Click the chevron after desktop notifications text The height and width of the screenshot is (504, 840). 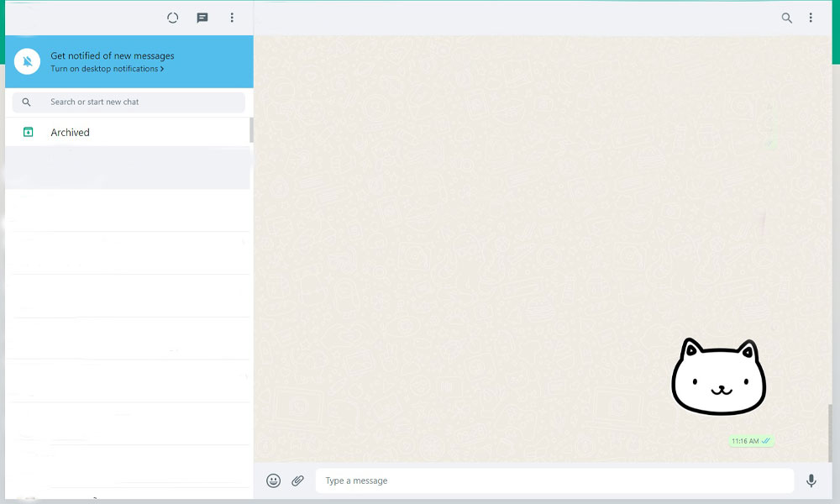coord(162,69)
